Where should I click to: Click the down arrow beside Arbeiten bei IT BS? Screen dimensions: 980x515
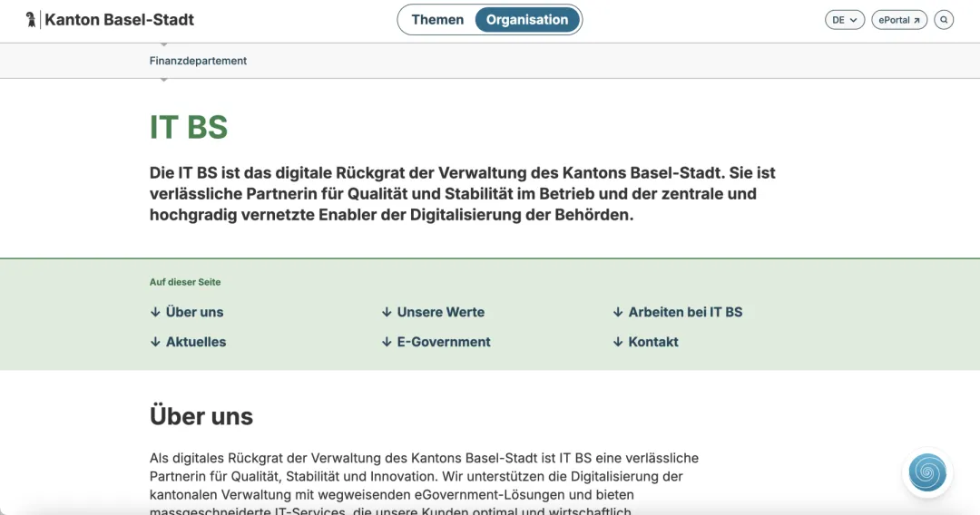[618, 312]
